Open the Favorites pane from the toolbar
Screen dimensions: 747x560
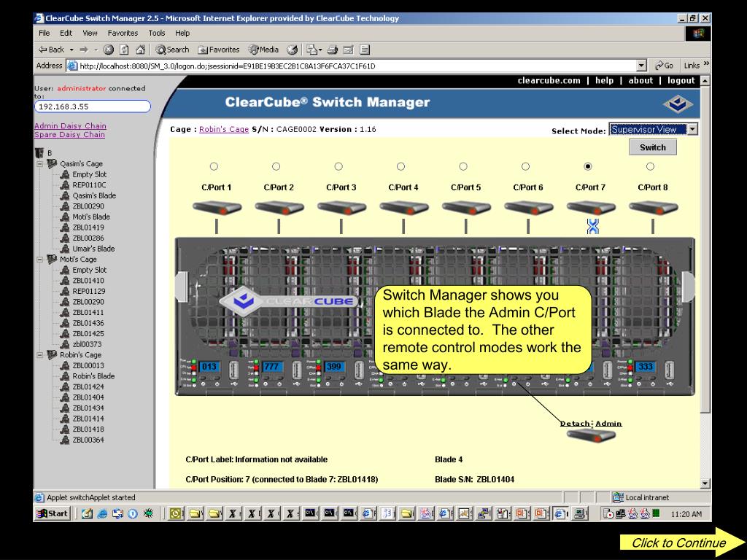(x=219, y=50)
